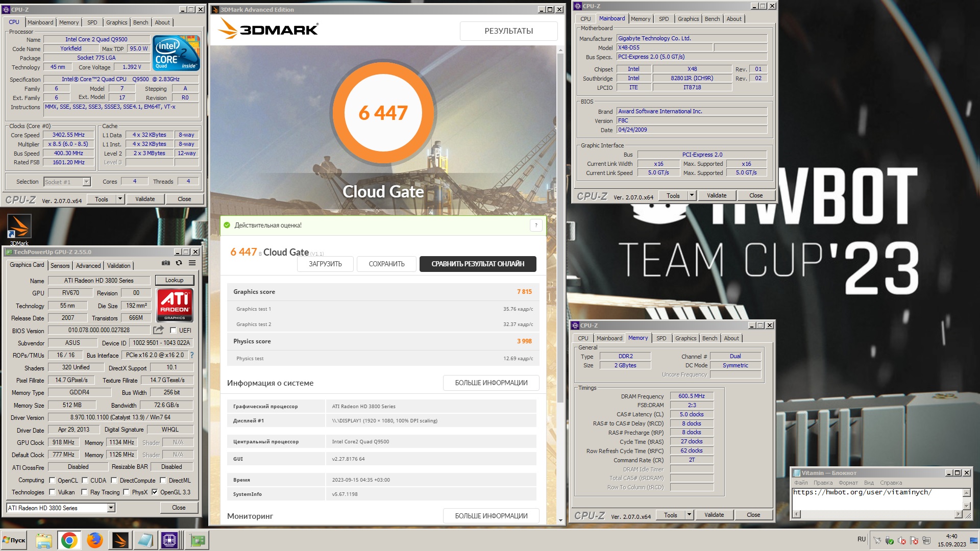The image size is (980, 551).
Task: Open Graphics tab in Memory CPU-Z window
Action: 685,338
